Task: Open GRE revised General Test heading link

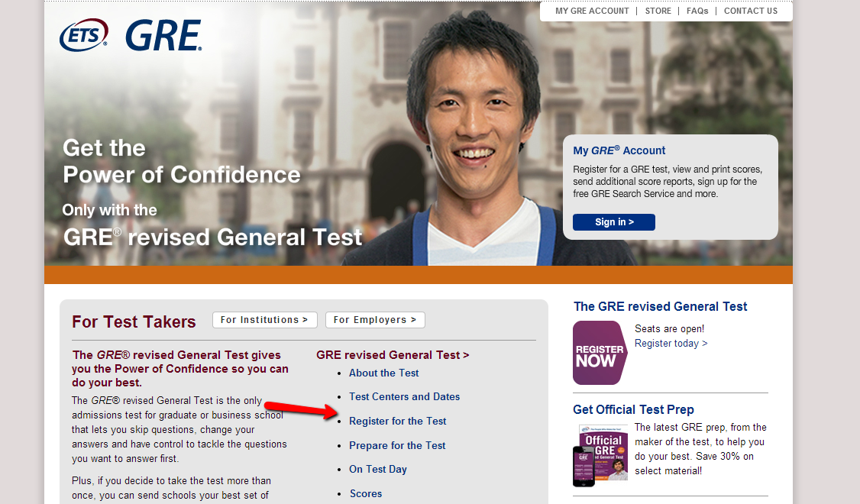Action: pyautogui.click(x=393, y=355)
